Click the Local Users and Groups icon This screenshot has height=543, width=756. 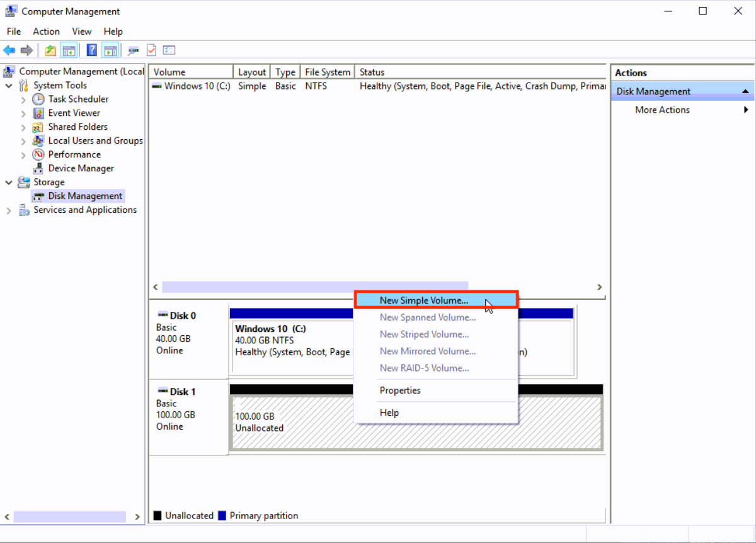(x=38, y=140)
